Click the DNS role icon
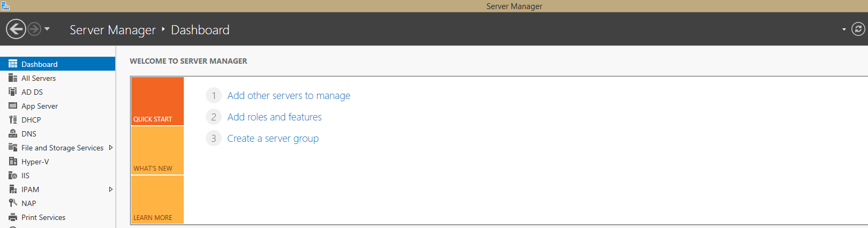Viewport: 868px width, 228px height. [13, 133]
